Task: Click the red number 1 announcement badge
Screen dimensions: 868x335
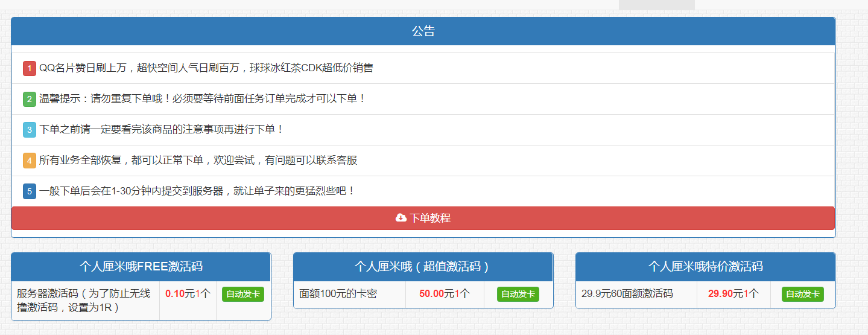Action: point(30,68)
